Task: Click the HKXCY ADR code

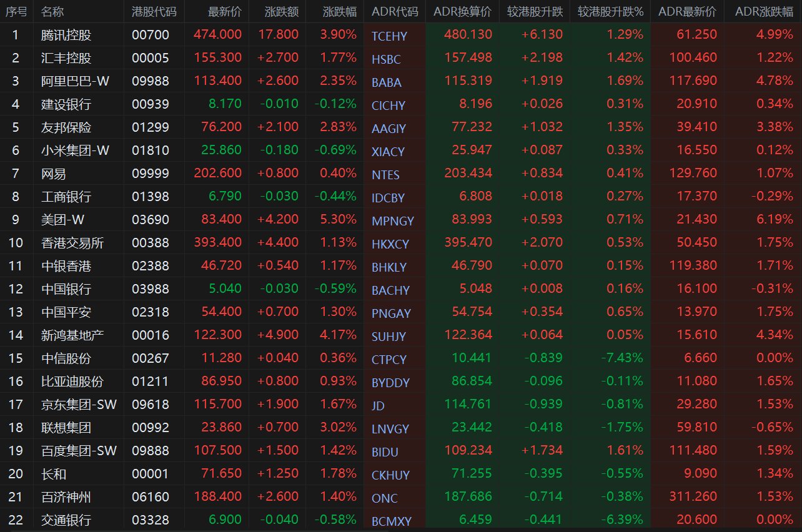Action: (x=390, y=244)
